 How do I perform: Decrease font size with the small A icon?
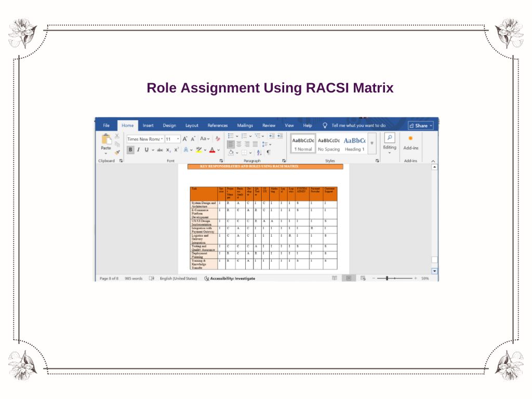coord(193,139)
